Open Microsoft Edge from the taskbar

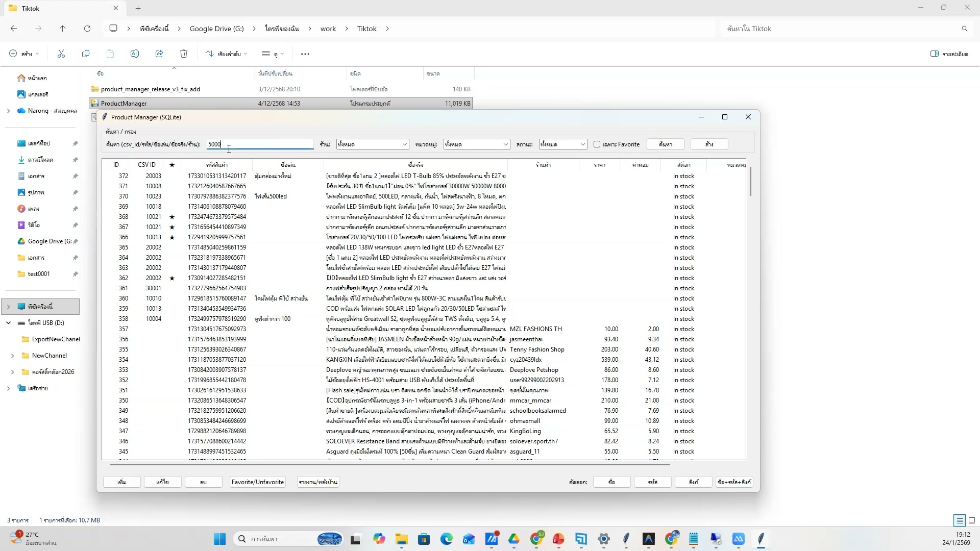point(446,539)
